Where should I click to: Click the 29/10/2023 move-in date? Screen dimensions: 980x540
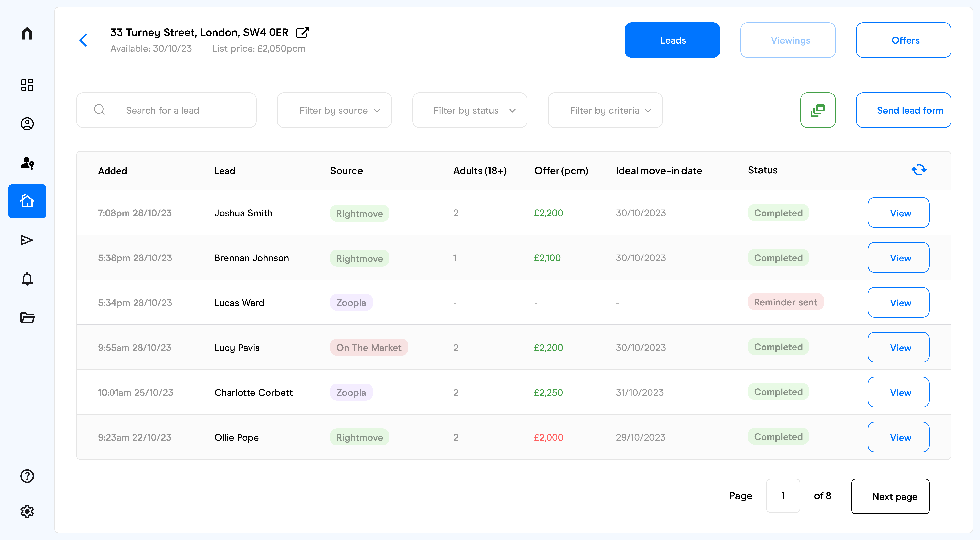641,437
